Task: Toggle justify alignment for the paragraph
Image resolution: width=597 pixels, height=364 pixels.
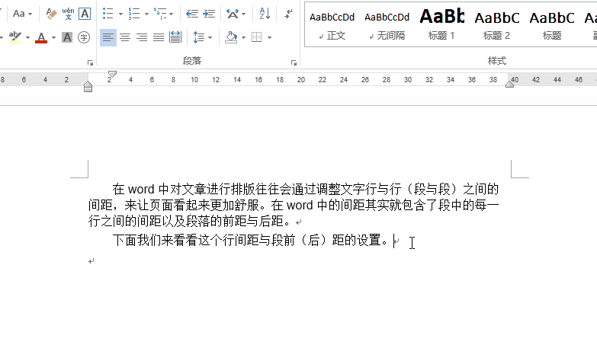Action: [158, 37]
